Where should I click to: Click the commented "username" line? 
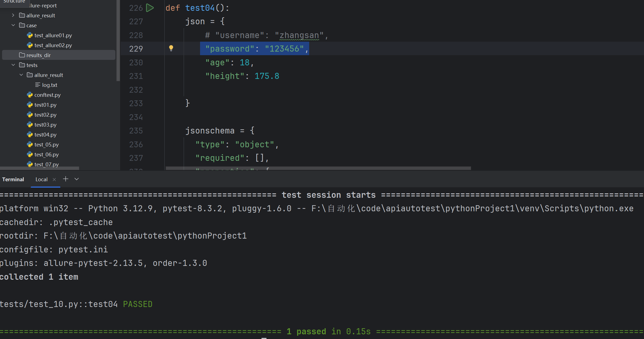[267, 35]
